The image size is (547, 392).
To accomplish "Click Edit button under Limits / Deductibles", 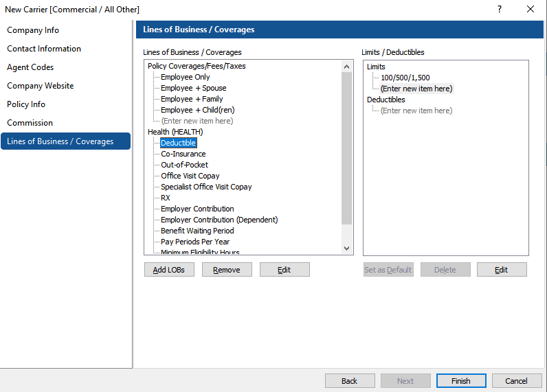I will pos(502,270).
